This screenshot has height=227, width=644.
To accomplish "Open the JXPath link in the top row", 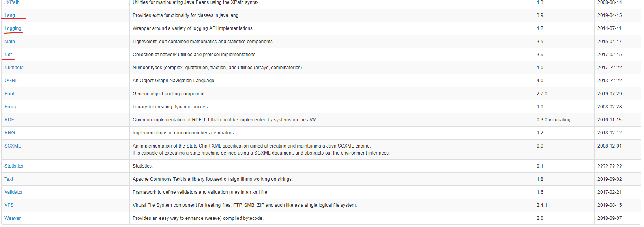I will (12, 2).
